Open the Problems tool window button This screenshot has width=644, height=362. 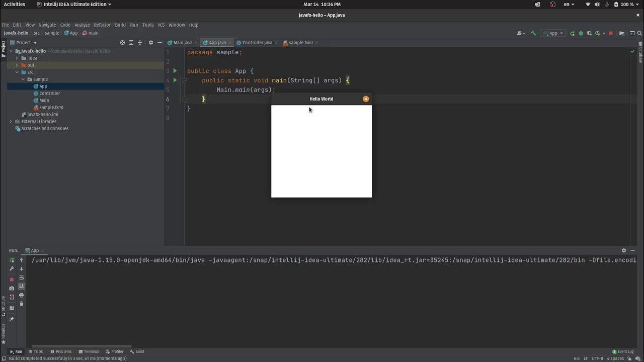[x=61, y=351]
